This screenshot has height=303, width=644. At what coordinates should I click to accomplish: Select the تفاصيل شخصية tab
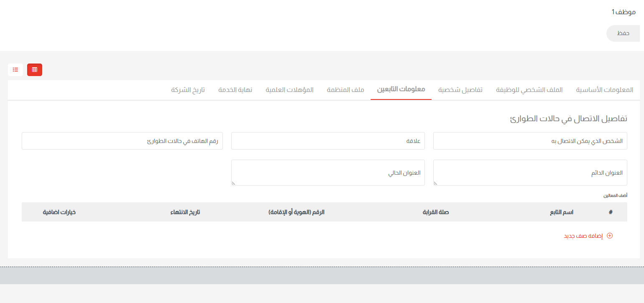point(460,90)
